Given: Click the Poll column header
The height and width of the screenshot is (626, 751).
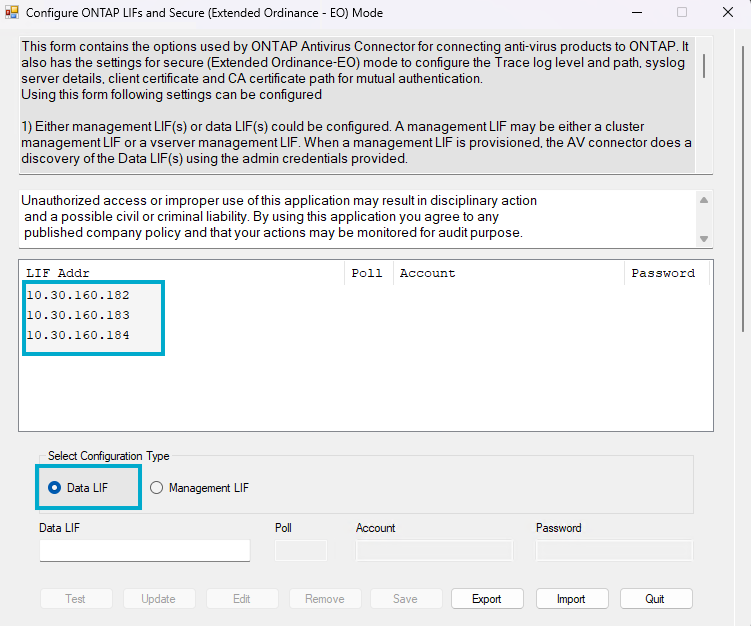Looking at the screenshot, I should click(367, 273).
